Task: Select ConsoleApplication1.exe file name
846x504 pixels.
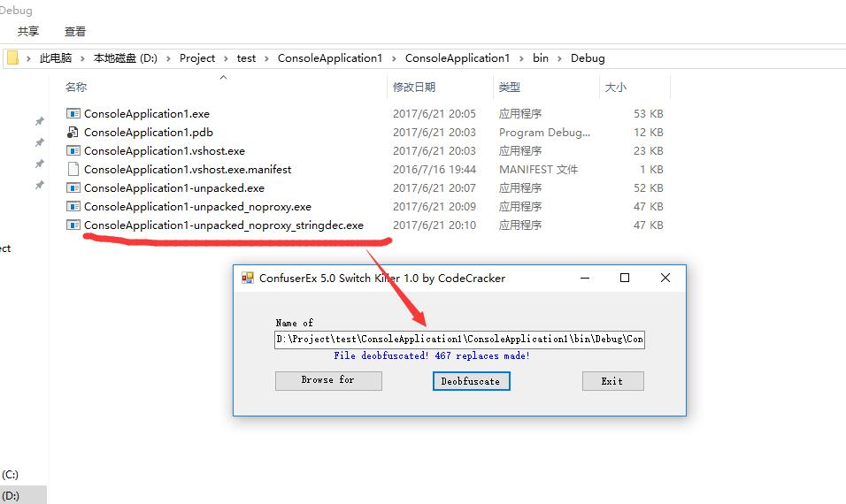Action: coord(147,114)
